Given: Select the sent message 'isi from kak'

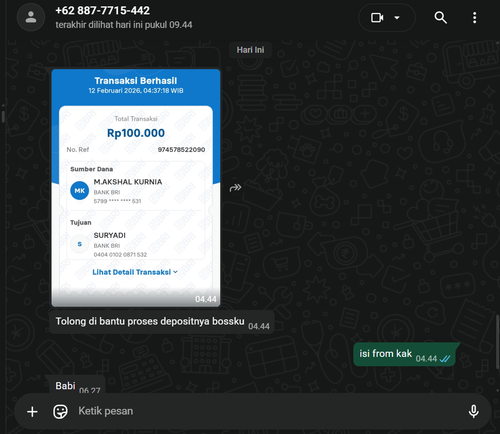Looking at the screenshot, I should 404,354.
